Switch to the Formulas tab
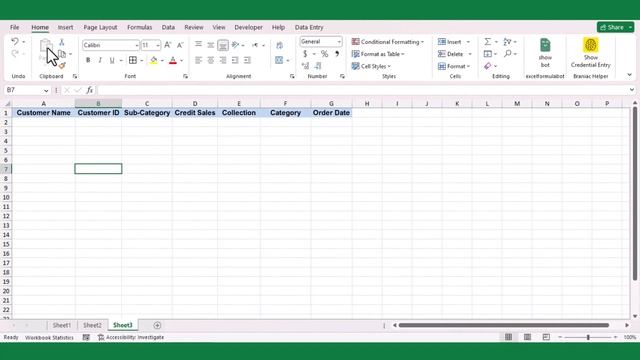The width and height of the screenshot is (640, 360). click(x=140, y=27)
